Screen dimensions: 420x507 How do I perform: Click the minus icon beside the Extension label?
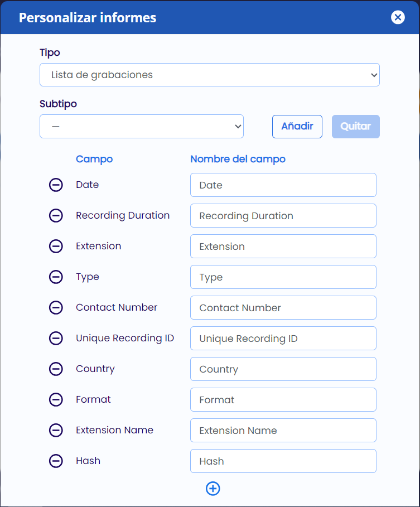coord(56,247)
